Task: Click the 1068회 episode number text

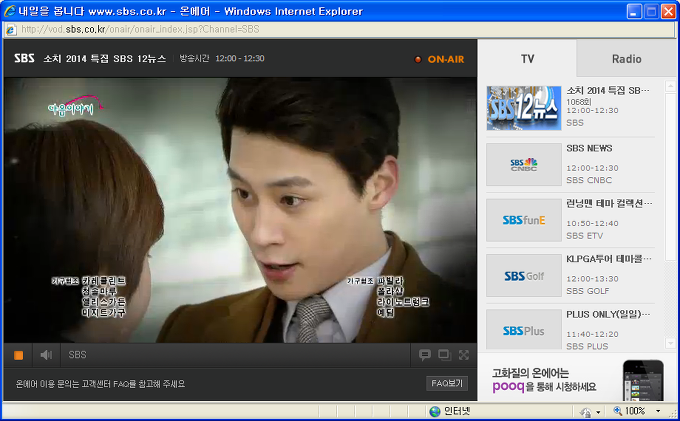Action: click(579, 101)
